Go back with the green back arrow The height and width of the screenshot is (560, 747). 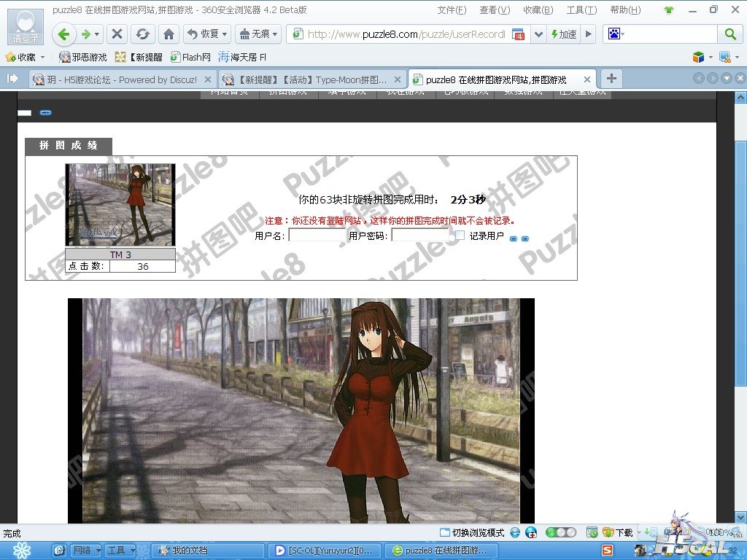64,34
